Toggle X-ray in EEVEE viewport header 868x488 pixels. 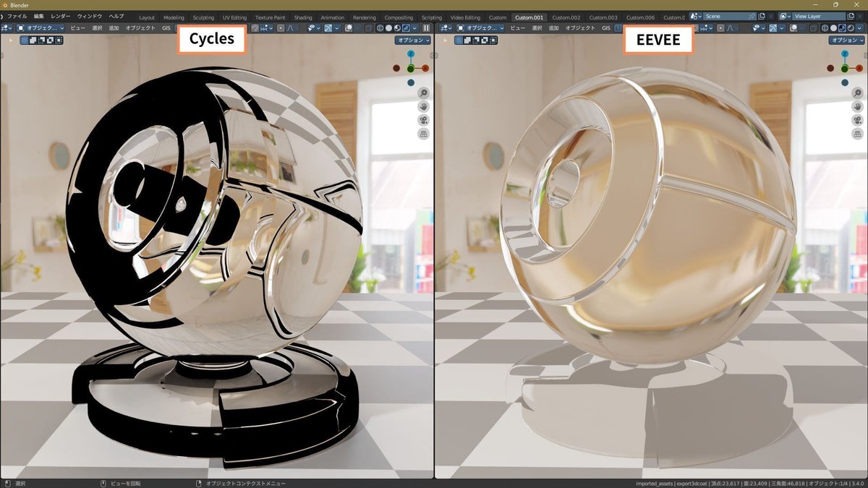pyautogui.click(x=813, y=27)
